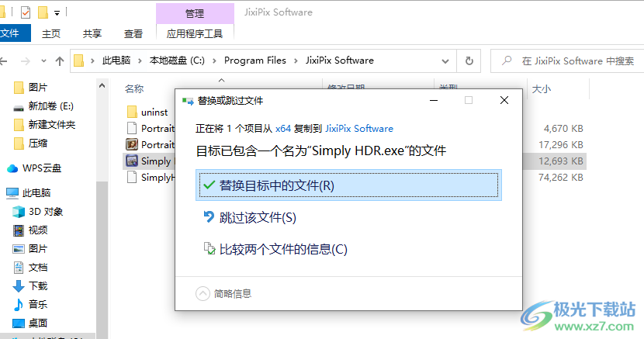Select 视频 in navigation pane
The width and height of the screenshot is (644, 339).
(x=30, y=230)
